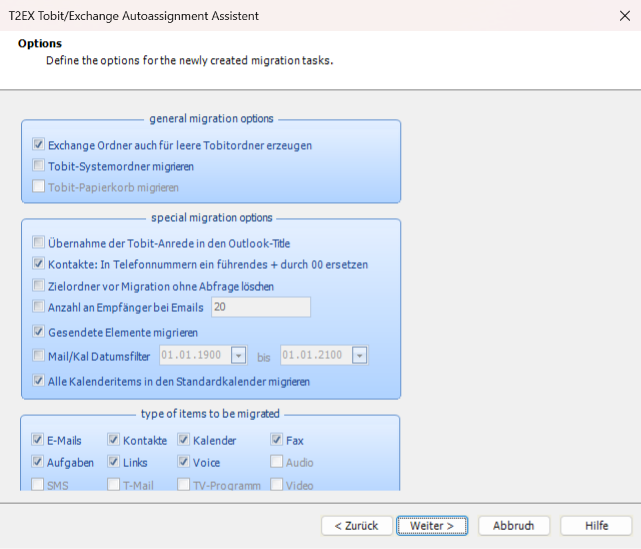The height and width of the screenshot is (549, 641).
Task: Uncheck Gesendete Elemente migrieren
Action: pos(38,332)
